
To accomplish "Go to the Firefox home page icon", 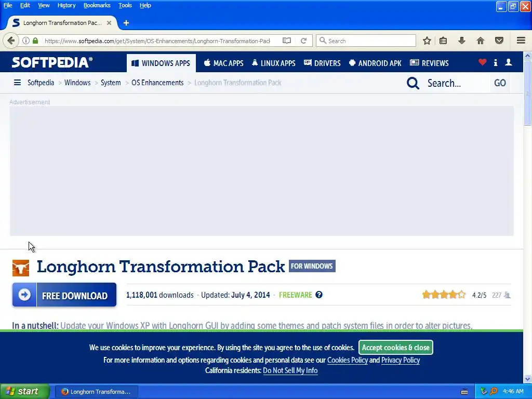I will [481, 41].
